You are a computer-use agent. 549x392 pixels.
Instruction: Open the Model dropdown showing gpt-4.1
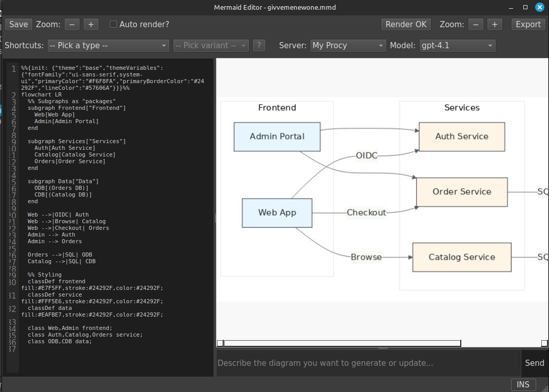tap(457, 46)
